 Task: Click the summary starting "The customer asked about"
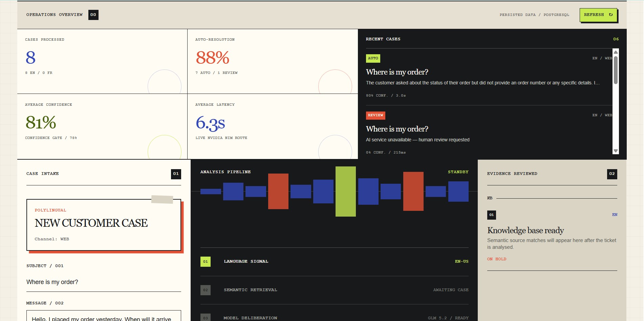[x=483, y=83]
